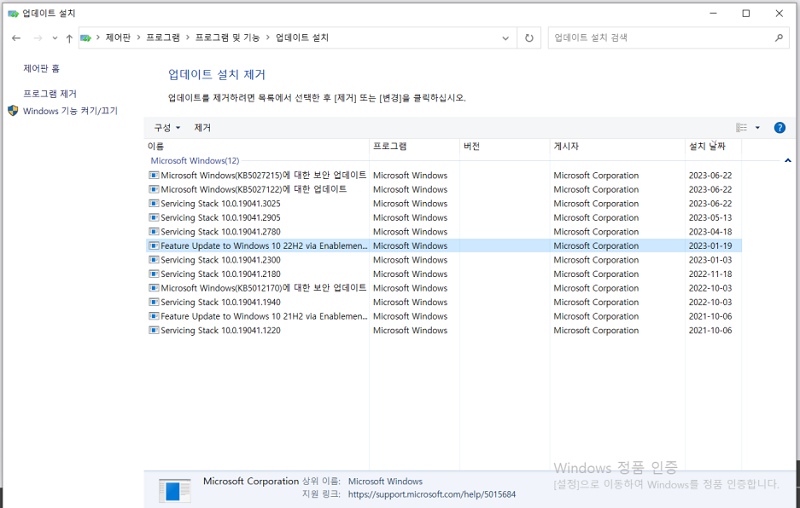
Task: Click the 제거 toolbar button
Action: [202, 128]
